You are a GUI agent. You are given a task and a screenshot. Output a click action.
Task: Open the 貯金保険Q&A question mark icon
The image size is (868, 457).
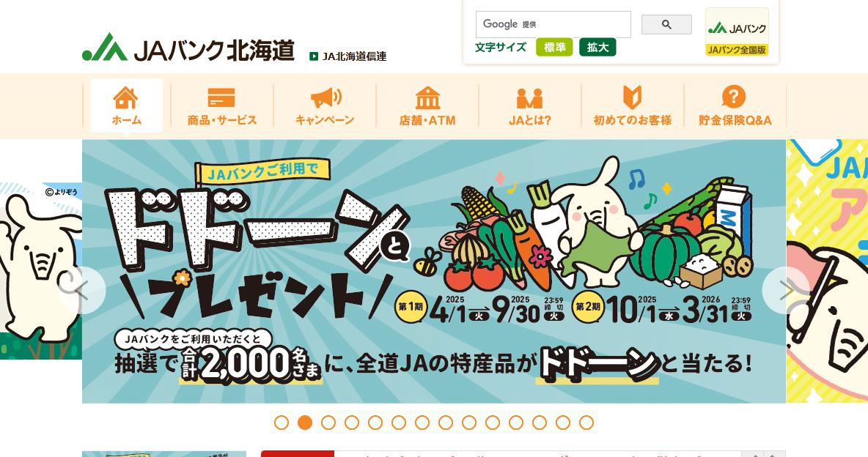(734, 97)
